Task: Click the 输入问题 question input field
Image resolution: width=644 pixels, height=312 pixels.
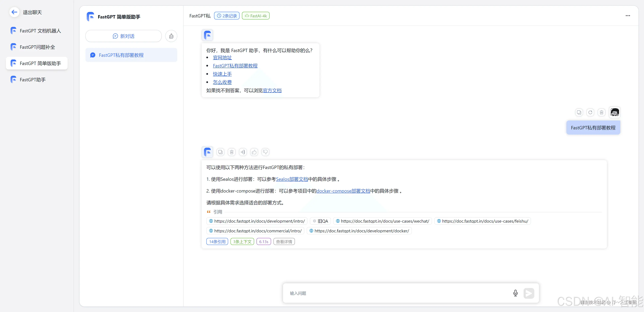Action: 398,293
